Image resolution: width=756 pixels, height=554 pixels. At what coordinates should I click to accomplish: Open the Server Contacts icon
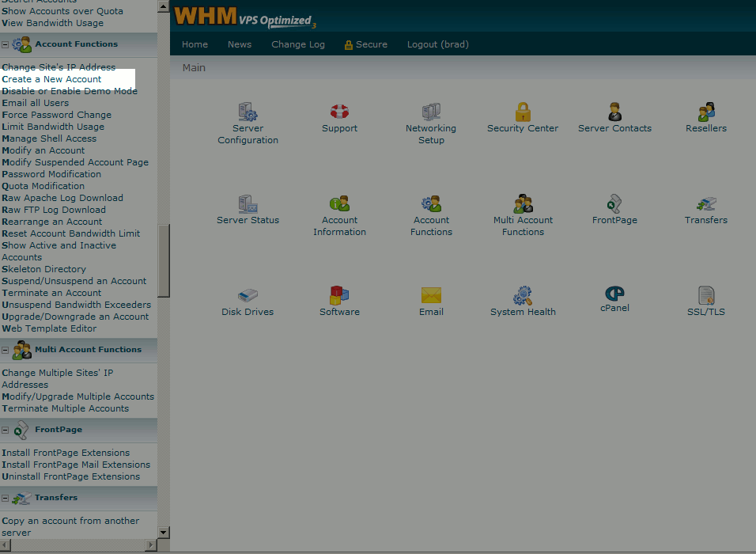[x=614, y=112]
